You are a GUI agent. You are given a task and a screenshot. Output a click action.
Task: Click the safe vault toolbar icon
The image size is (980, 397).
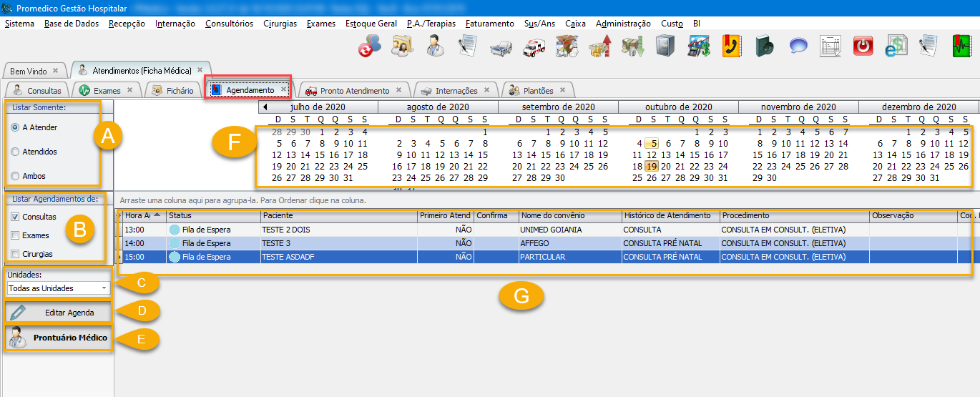tap(665, 46)
